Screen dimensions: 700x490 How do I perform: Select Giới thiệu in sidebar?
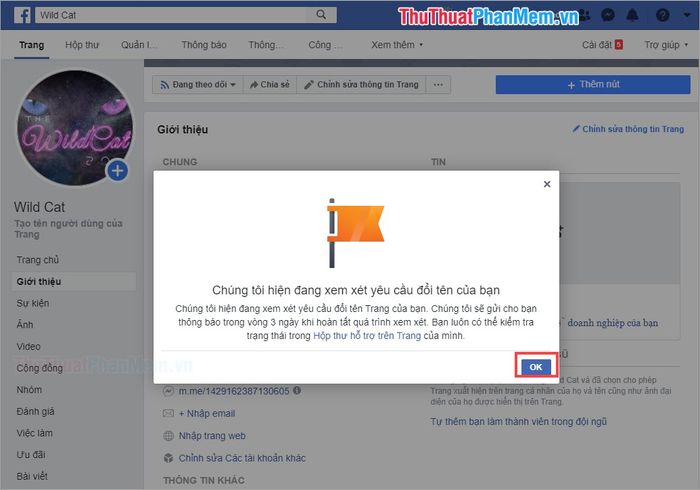74,282
